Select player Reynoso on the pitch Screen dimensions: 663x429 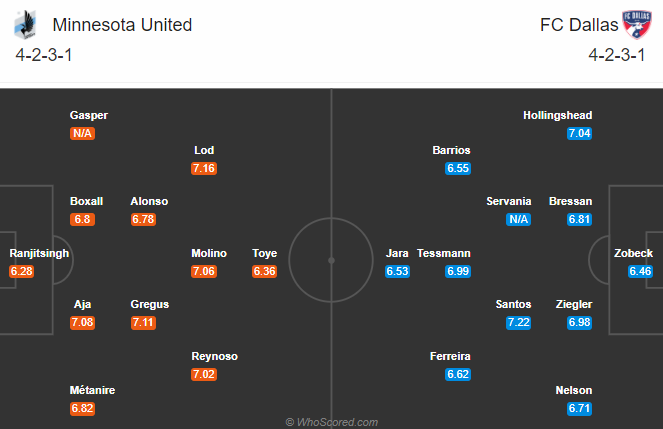[214, 356]
